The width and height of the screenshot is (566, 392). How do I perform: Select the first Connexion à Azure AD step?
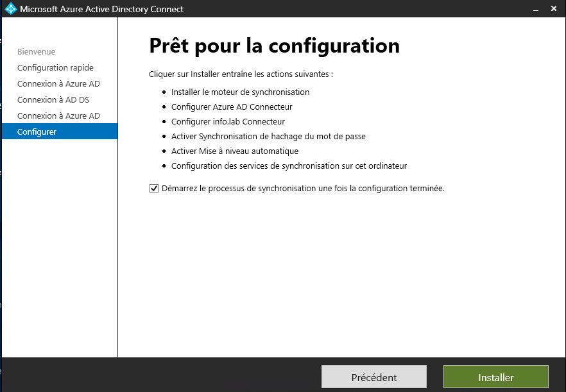coord(58,84)
